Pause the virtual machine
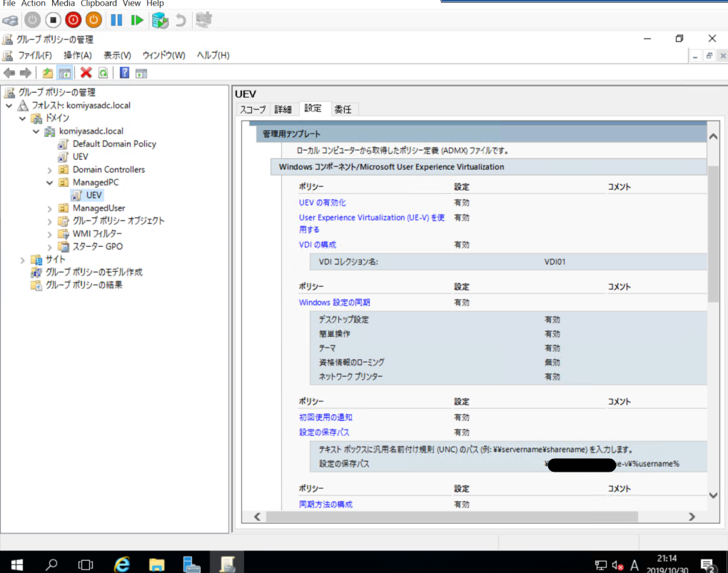Image resolution: width=728 pixels, height=573 pixels. point(116,20)
